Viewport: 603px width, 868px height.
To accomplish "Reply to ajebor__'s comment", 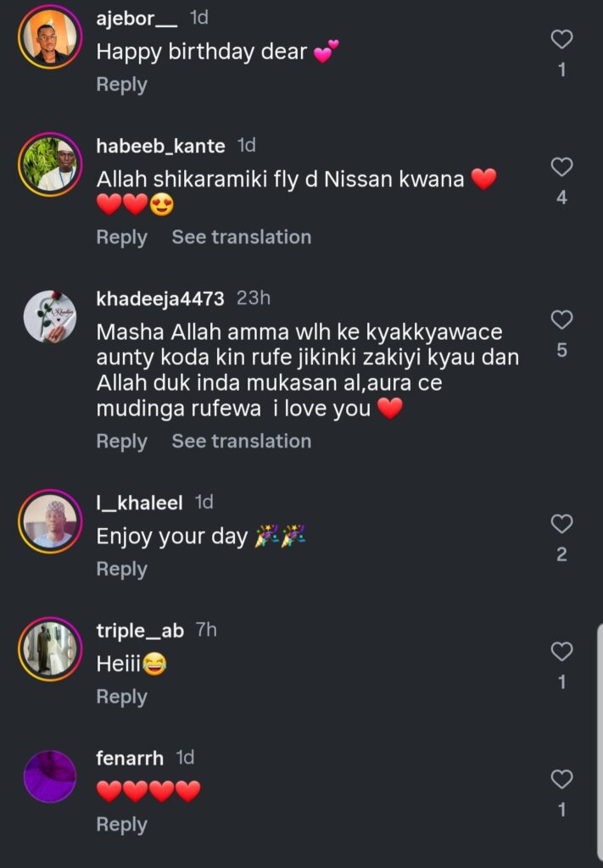I will 121,85.
